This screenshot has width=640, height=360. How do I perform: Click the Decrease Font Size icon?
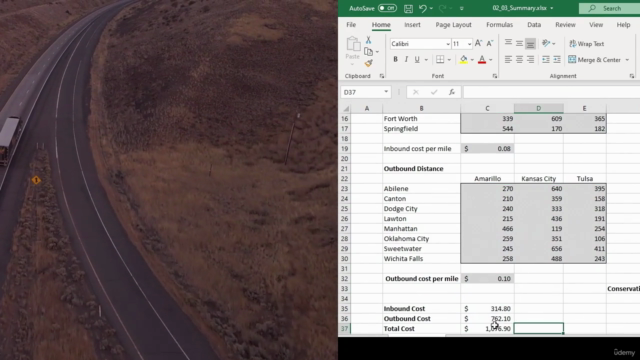[490, 43]
